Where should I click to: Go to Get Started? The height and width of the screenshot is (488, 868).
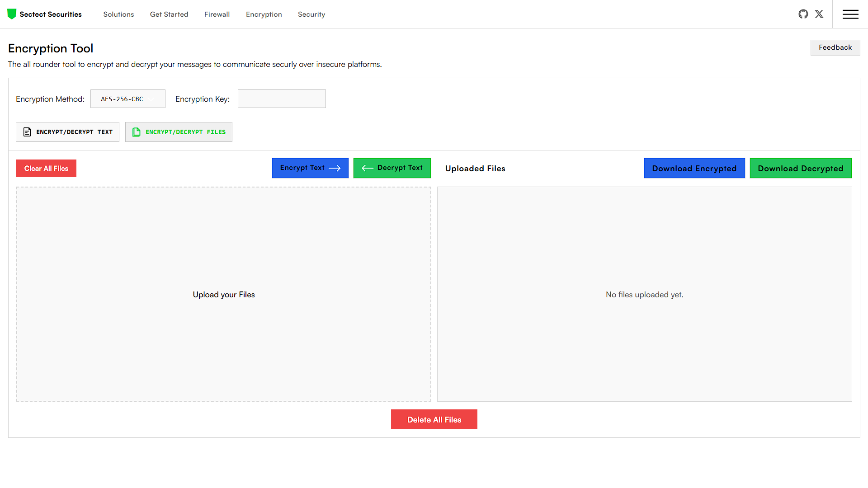click(x=169, y=14)
